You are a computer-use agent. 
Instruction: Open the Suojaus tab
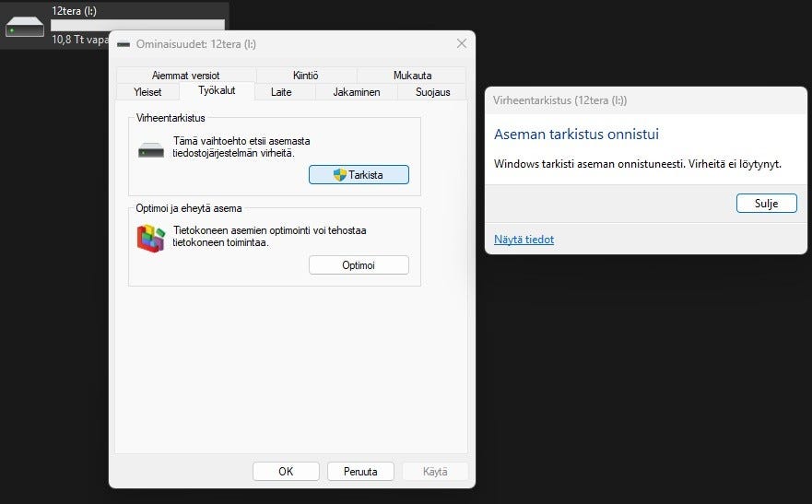point(432,92)
